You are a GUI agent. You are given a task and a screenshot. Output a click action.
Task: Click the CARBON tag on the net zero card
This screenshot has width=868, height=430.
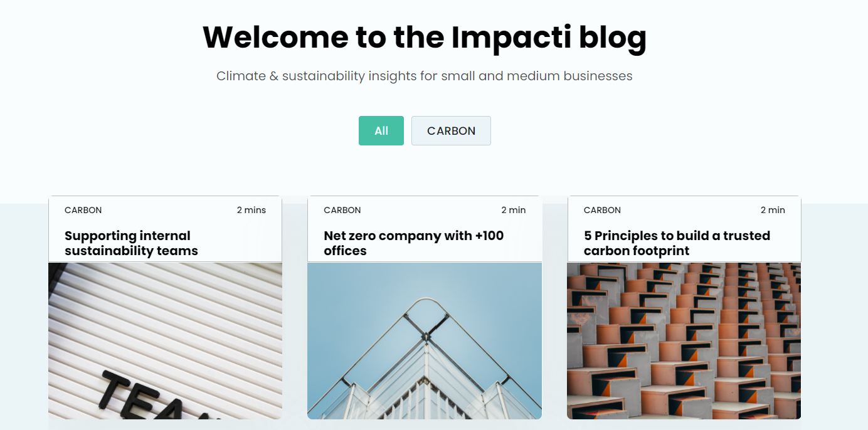pos(343,210)
